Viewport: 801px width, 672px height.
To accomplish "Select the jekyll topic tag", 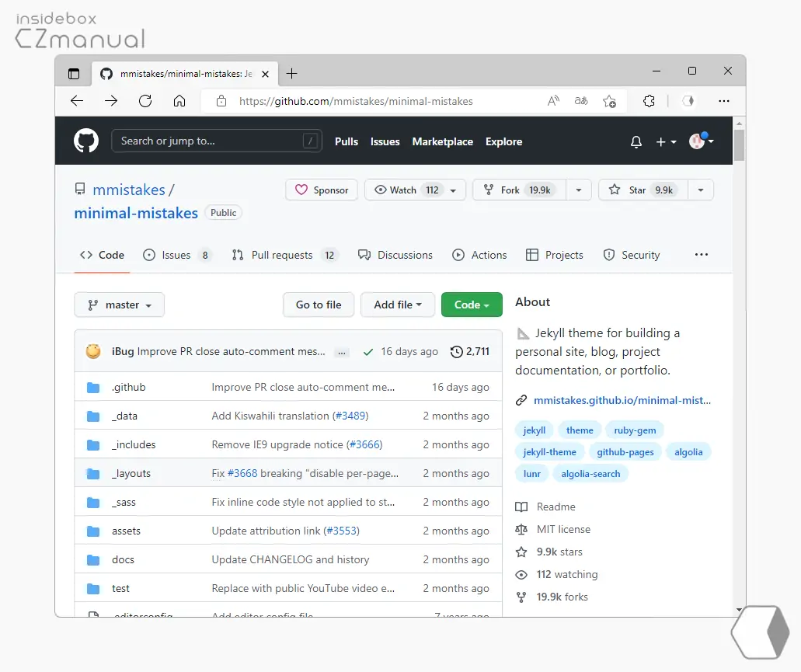I will click(535, 430).
